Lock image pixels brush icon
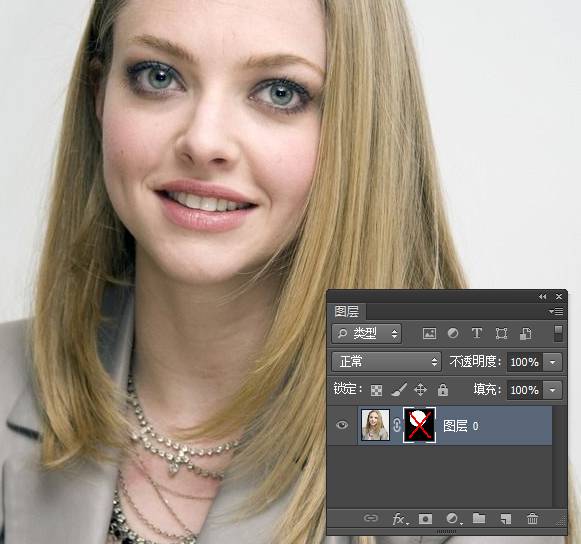Viewport: 581px width, 544px height. (399, 390)
